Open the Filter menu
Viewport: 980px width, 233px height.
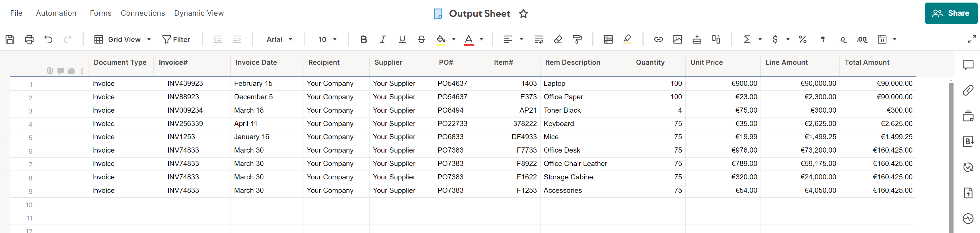(x=176, y=39)
